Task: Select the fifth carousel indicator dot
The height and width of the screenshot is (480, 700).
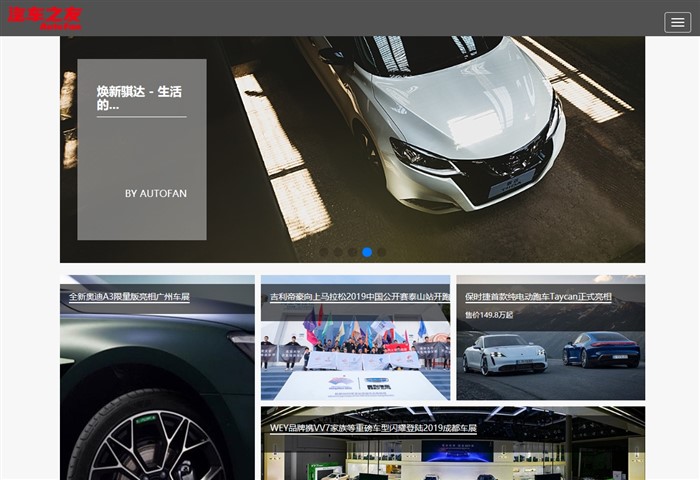Action: tap(381, 252)
